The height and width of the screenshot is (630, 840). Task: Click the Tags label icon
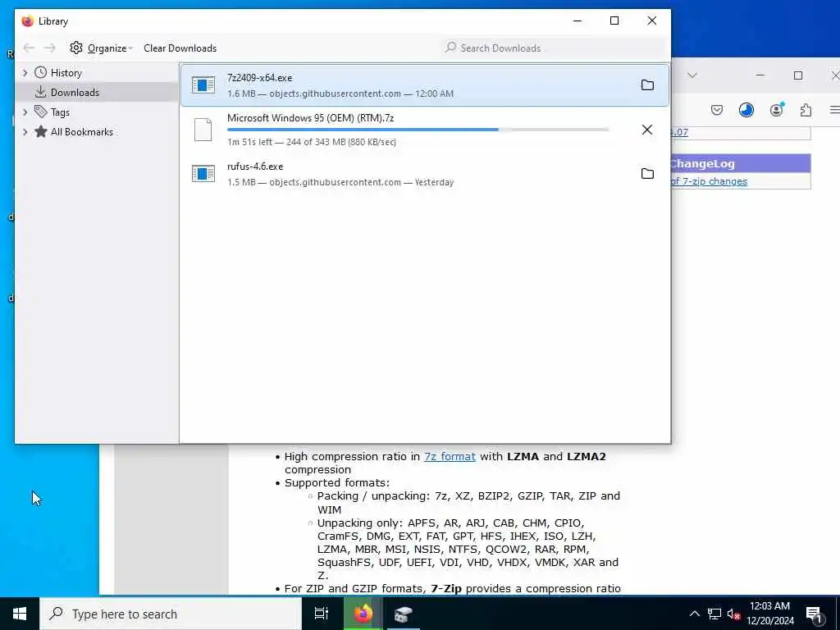[41, 112]
